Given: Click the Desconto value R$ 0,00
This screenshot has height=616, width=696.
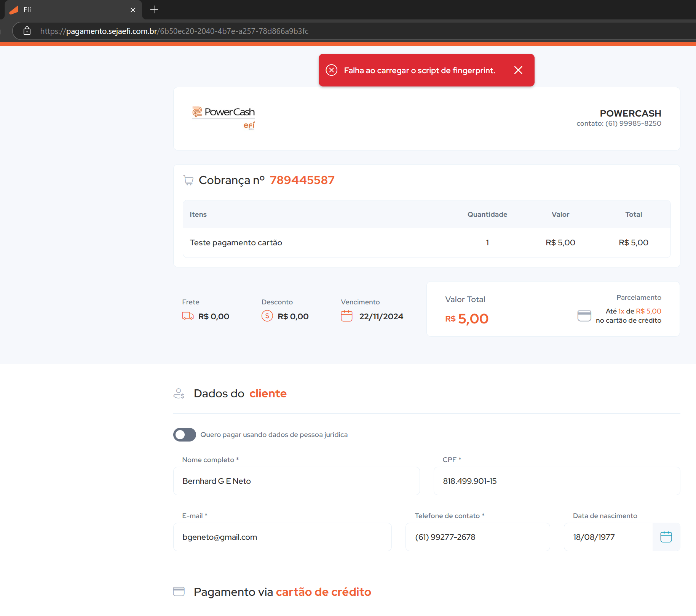Looking at the screenshot, I should (x=293, y=316).
